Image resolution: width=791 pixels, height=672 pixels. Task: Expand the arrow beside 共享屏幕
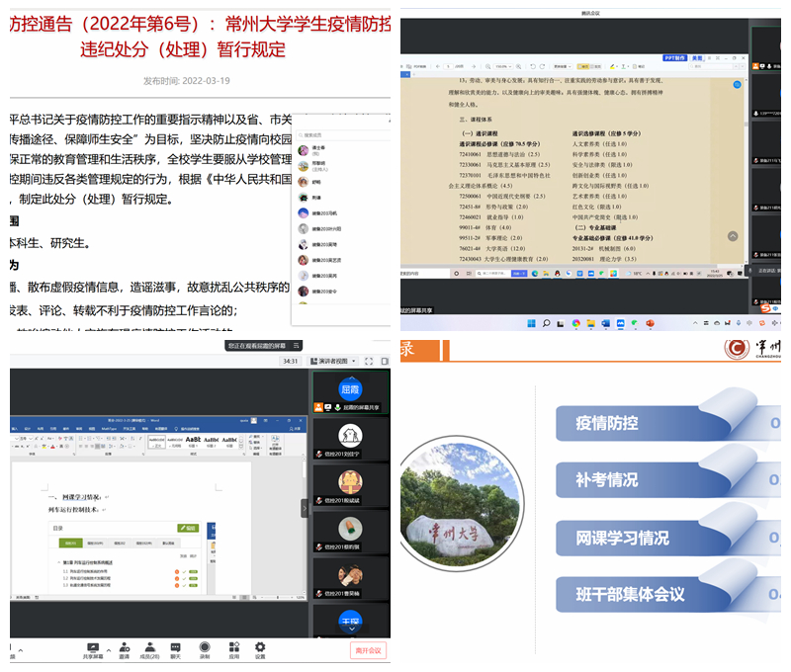tap(108, 647)
